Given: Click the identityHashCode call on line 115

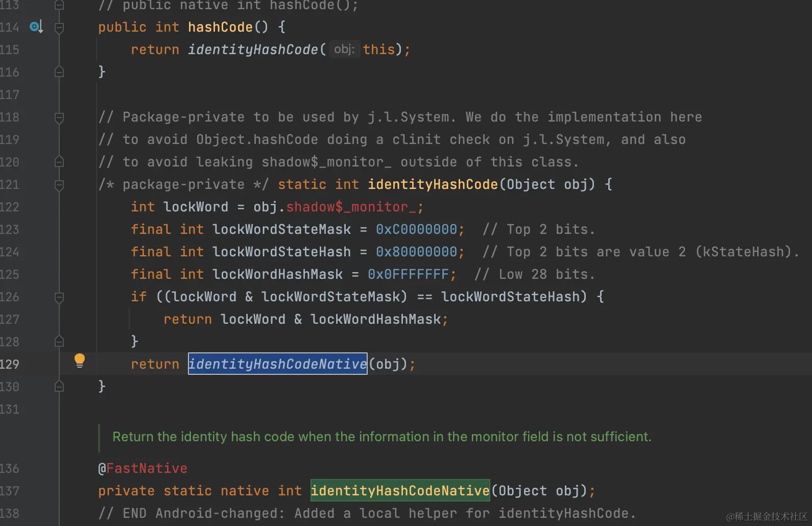Looking at the screenshot, I should pyautogui.click(x=253, y=50).
